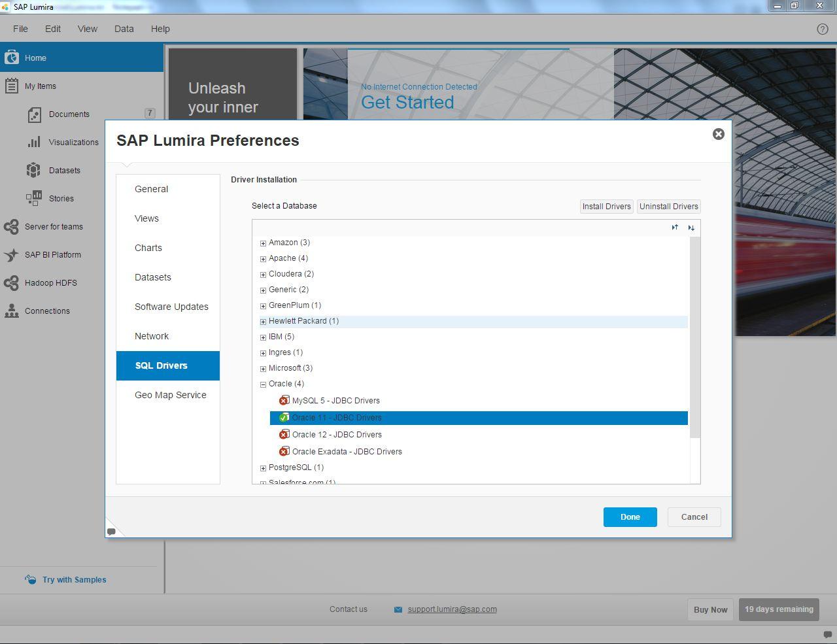Image resolution: width=837 pixels, height=644 pixels.
Task: Click the Try with Samples icon
Action: tap(31, 579)
